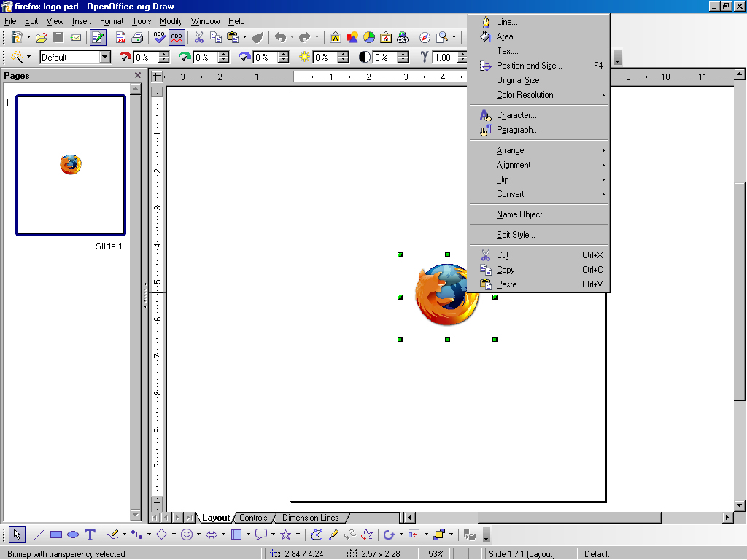Viewport: 747px width, 560px height.
Task: Toggle Edit File mode button
Action: (x=98, y=37)
